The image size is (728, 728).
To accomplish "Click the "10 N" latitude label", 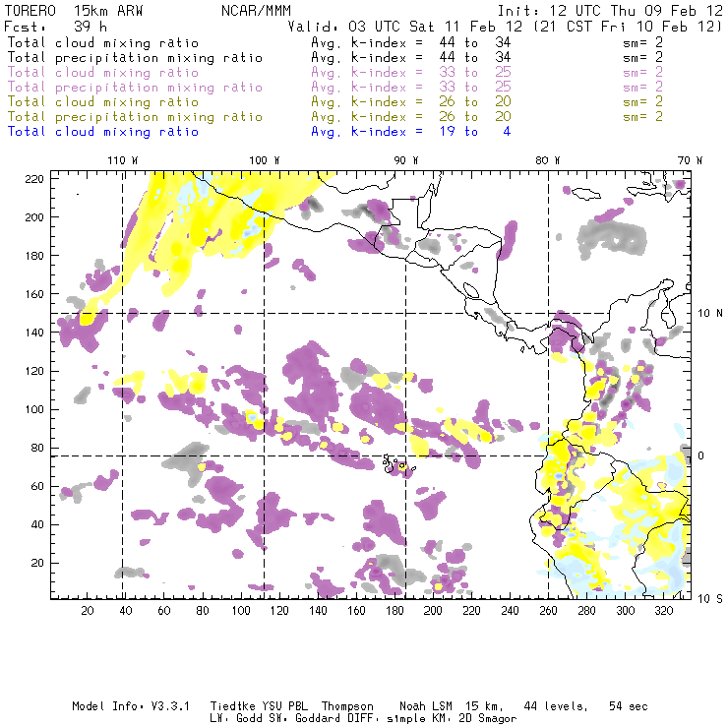I will pyautogui.click(x=710, y=314).
